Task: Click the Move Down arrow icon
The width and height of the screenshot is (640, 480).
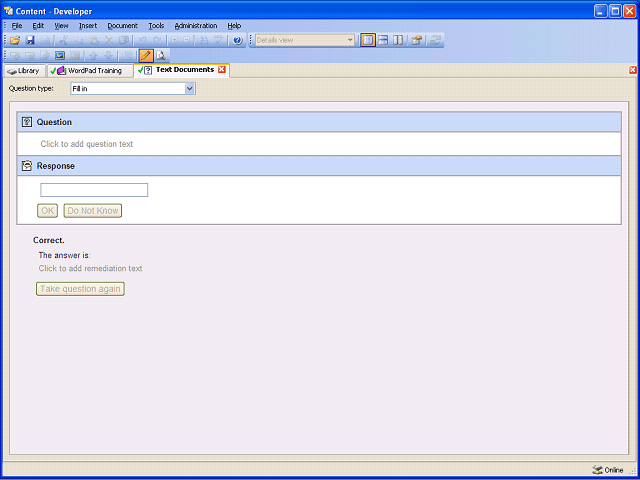Action: (109, 56)
